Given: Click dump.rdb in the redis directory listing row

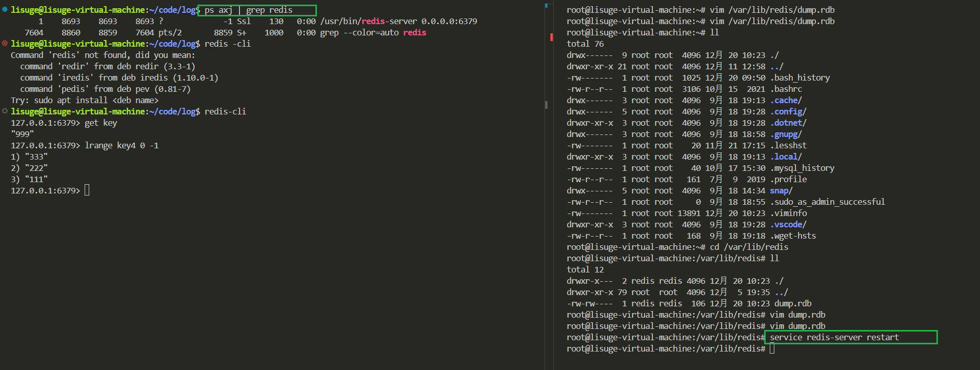Looking at the screenshot, I should (793, 303).
